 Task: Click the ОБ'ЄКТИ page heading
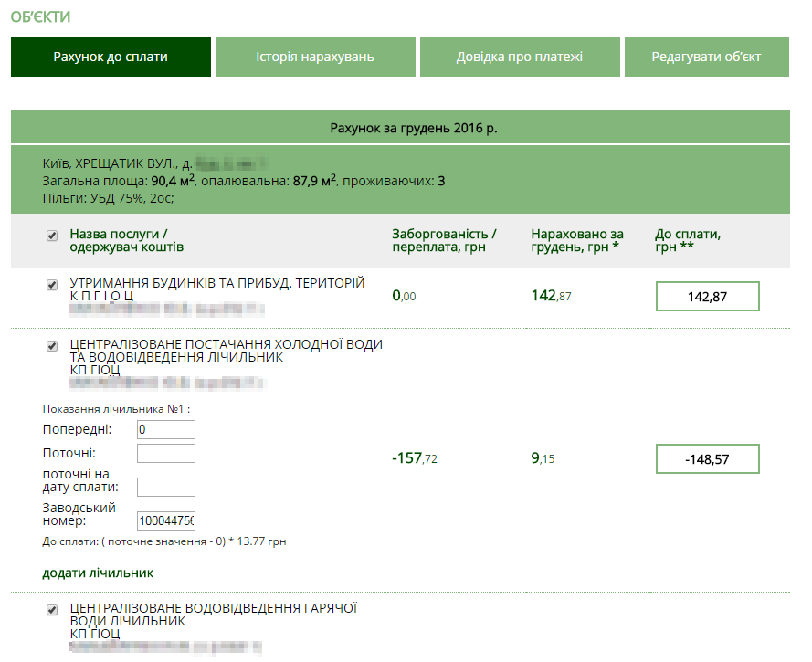(40, 17)
